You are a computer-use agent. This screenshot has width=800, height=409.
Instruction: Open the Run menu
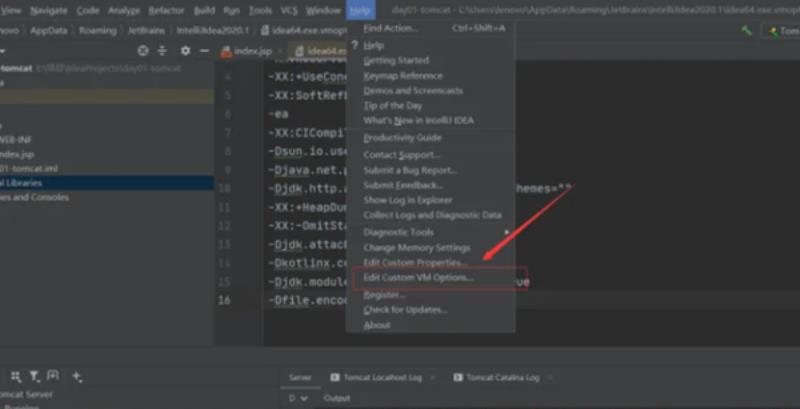point(232,10)
